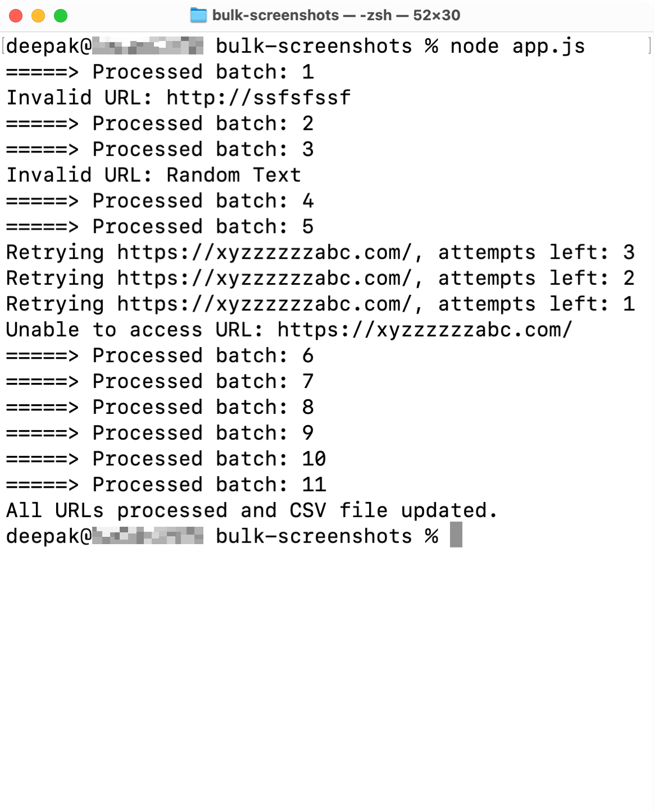Click retry line with attempts left: 3
Image resolution: width=654 pixels, height=812 pixels.
pyautogui.click(x=320, y=253)
